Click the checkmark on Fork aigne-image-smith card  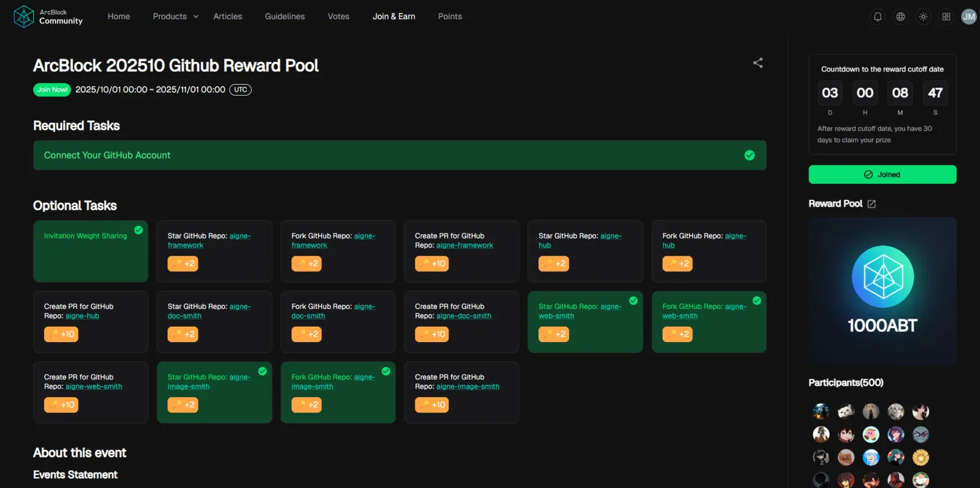tap(386, 371)
